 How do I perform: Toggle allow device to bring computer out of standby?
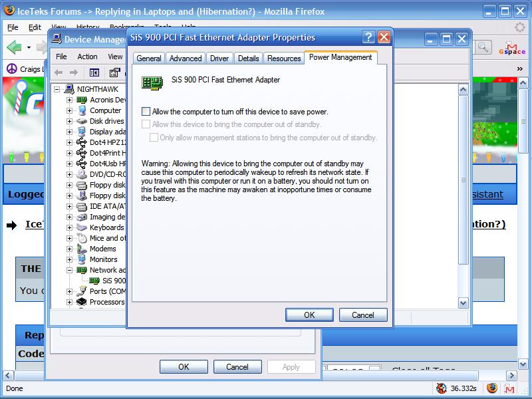click(x=146, y=124)
